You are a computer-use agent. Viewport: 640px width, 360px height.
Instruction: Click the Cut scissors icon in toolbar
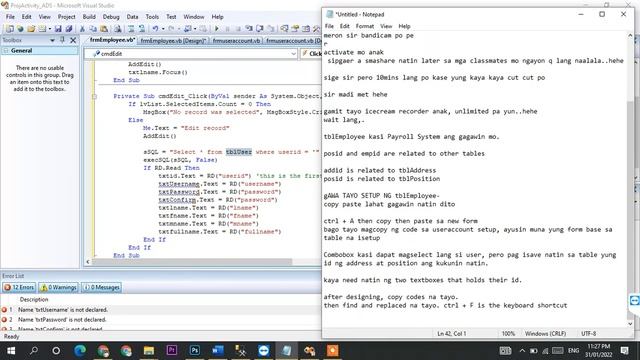[x=82, y=29]
